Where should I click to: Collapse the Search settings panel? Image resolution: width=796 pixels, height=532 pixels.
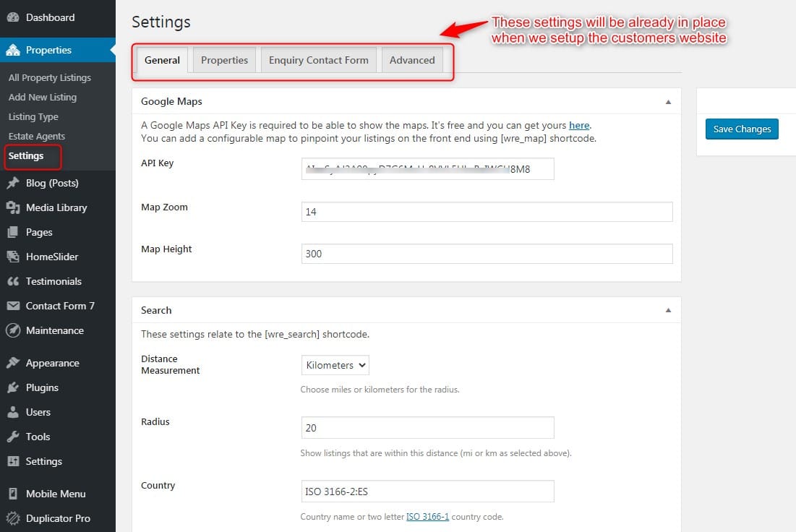click(669, 309)
